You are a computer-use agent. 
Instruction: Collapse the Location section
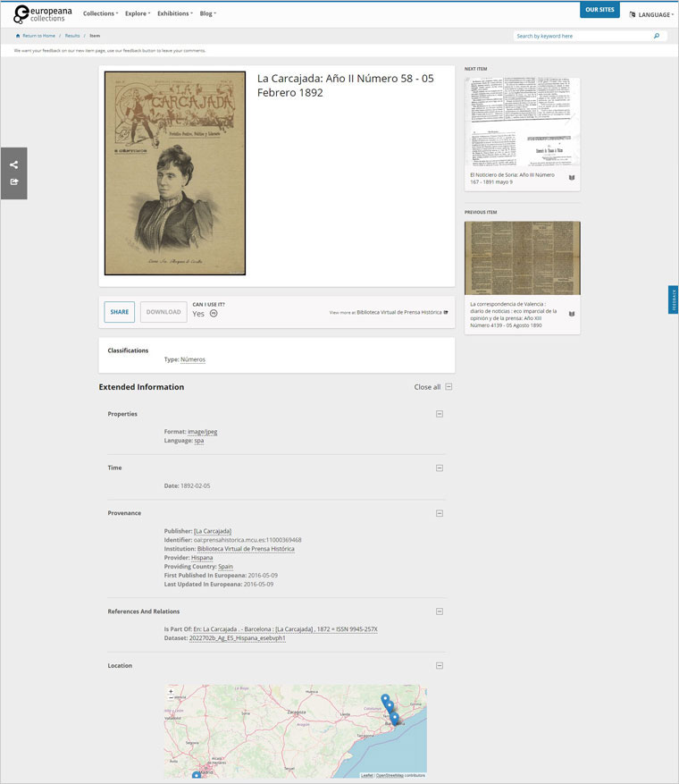pyautogui.click(x=440, y=666)
